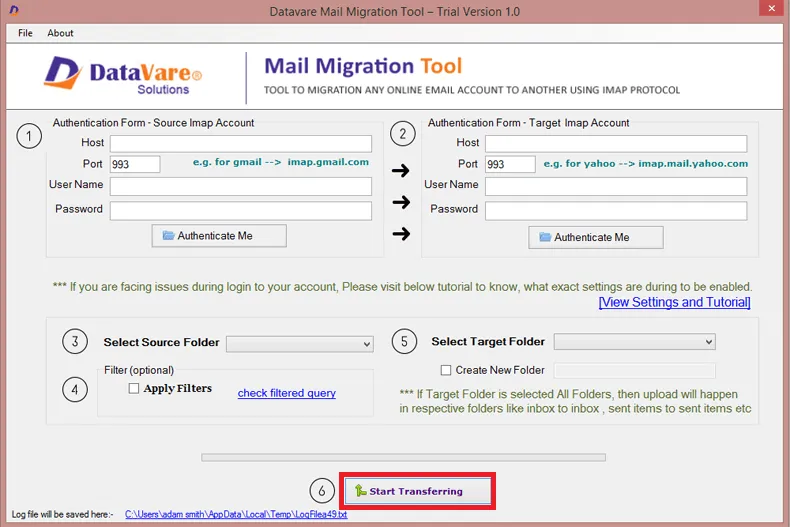The image size is (790, 527).
Task: Click the 'Select Target Folder' label
Action: coord(488,342)
